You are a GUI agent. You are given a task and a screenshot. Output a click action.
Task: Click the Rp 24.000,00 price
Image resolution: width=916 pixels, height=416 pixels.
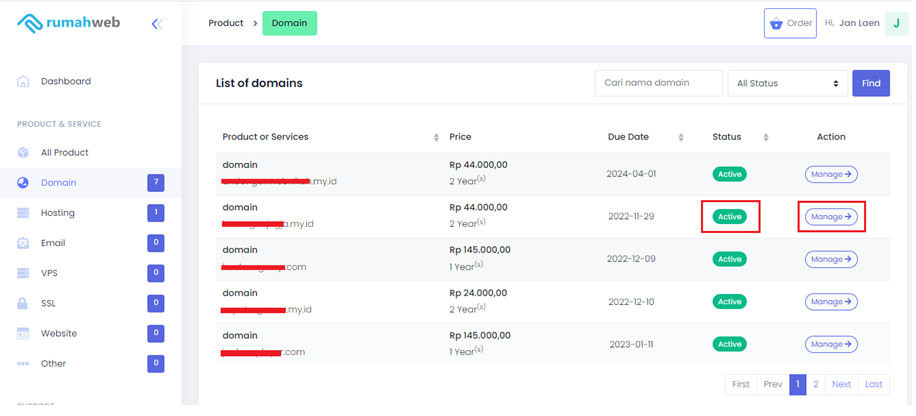point(478,293)
